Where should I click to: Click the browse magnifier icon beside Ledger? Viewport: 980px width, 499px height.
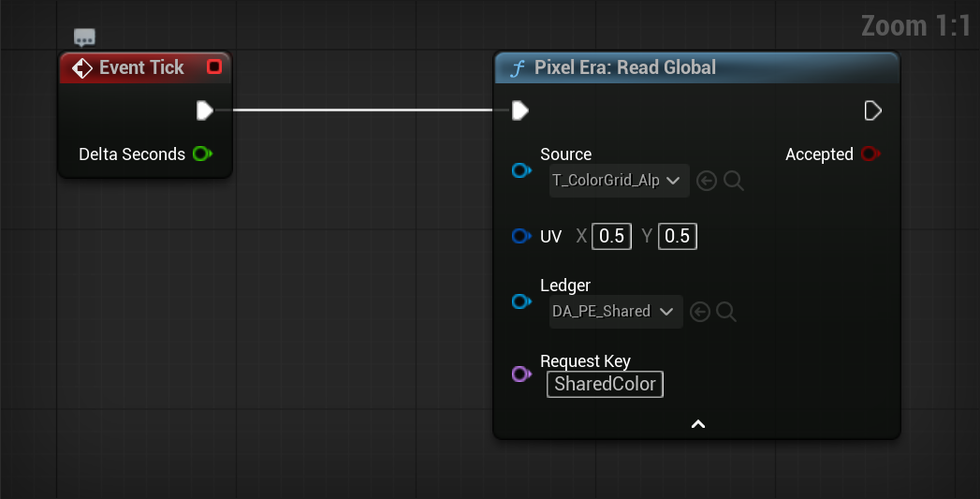(726, 312)
